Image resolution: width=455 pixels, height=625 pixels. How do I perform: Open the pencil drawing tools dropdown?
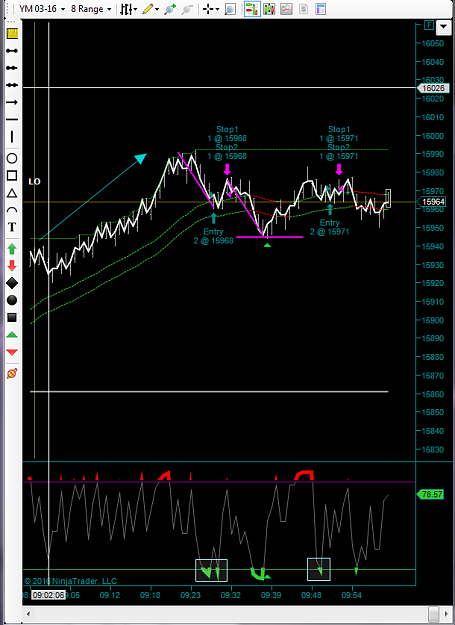click(151, 9)
